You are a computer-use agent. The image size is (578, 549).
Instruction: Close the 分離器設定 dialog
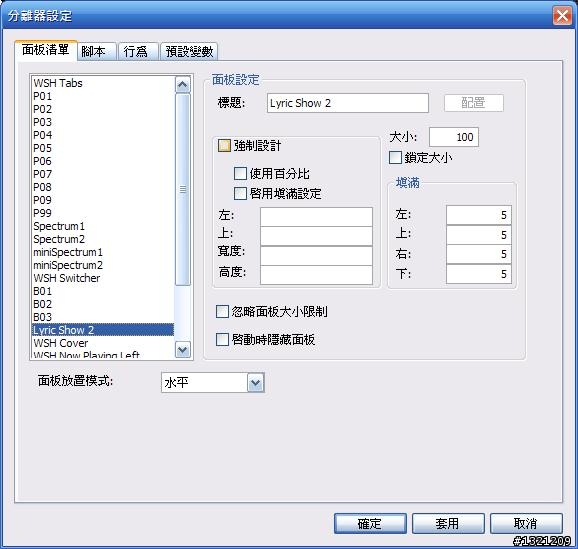coord(562,16)
